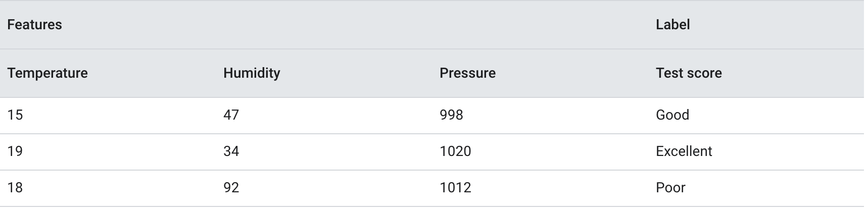Click pressure value 1020
868x213 pixels.
(455, 151)
